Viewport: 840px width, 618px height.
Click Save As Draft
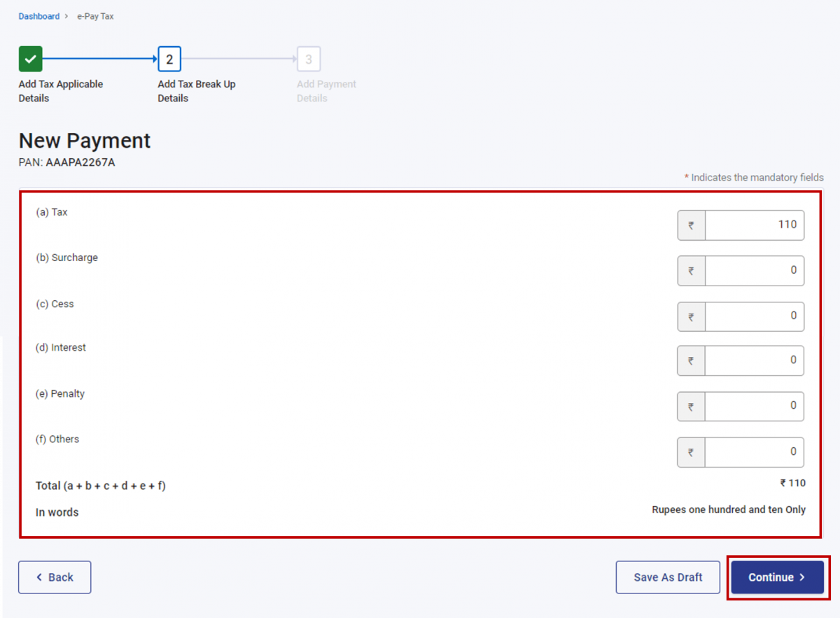point(667,577)
